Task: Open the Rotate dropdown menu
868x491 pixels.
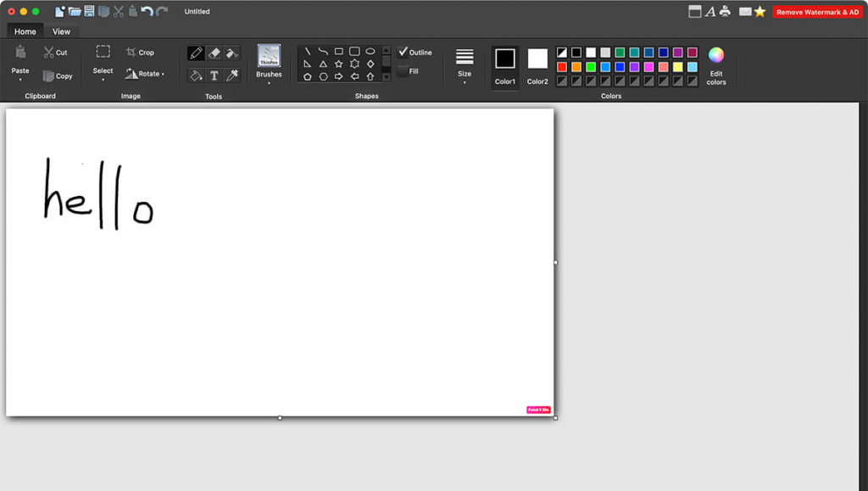Action: pos(163,74)
